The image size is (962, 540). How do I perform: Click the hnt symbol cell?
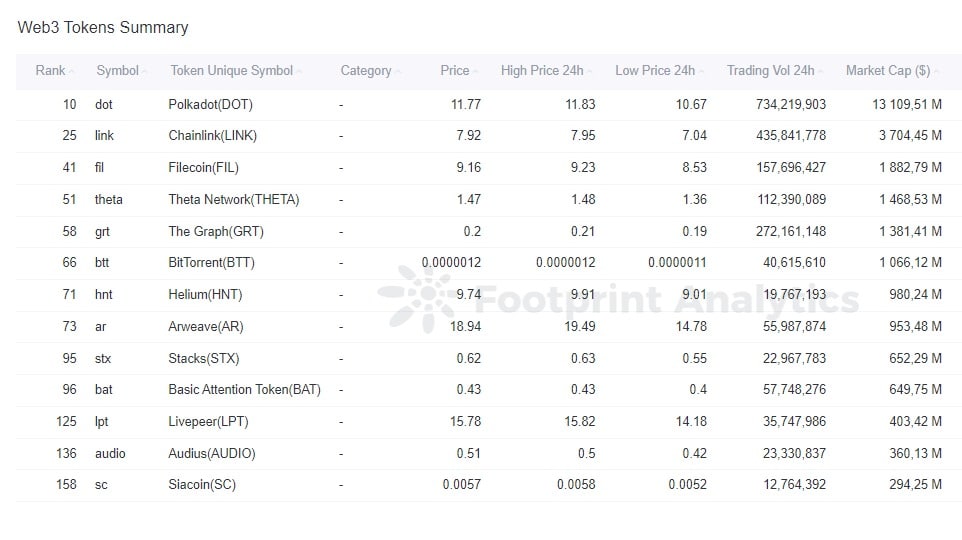[x=104, y=295]
